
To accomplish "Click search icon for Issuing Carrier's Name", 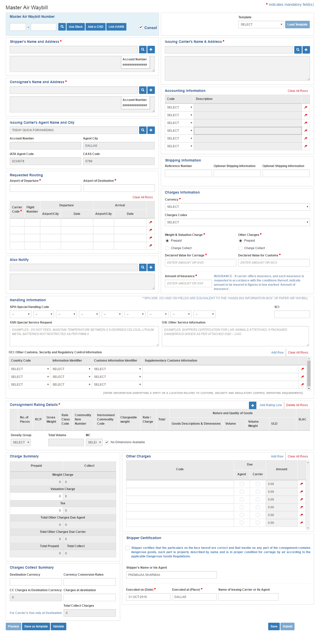I will coord(298,50).
